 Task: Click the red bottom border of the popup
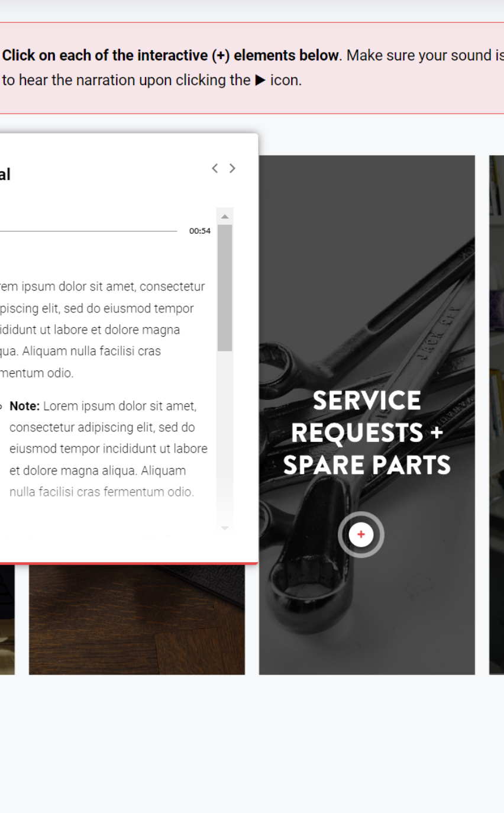[128, 563]
